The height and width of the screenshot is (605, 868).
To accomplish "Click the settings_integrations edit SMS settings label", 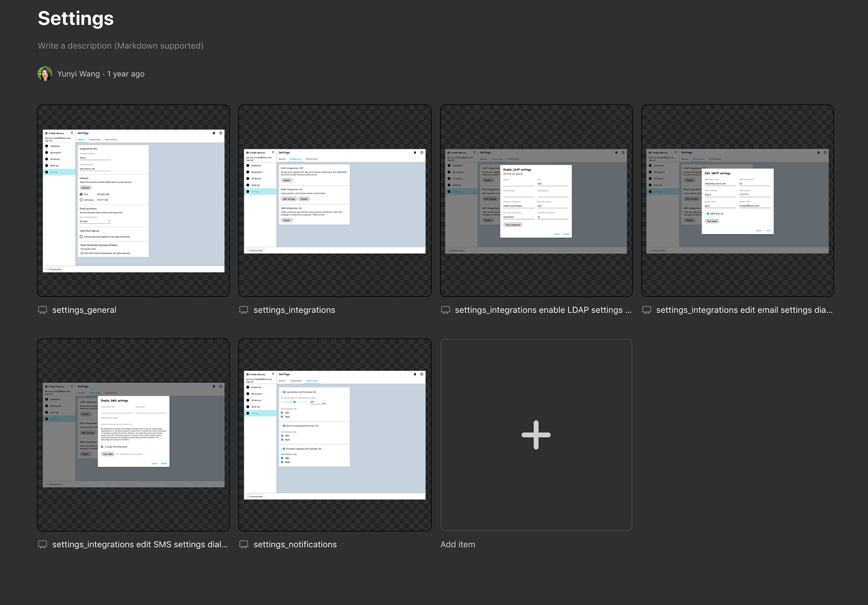I will click(x=140, y=544).
